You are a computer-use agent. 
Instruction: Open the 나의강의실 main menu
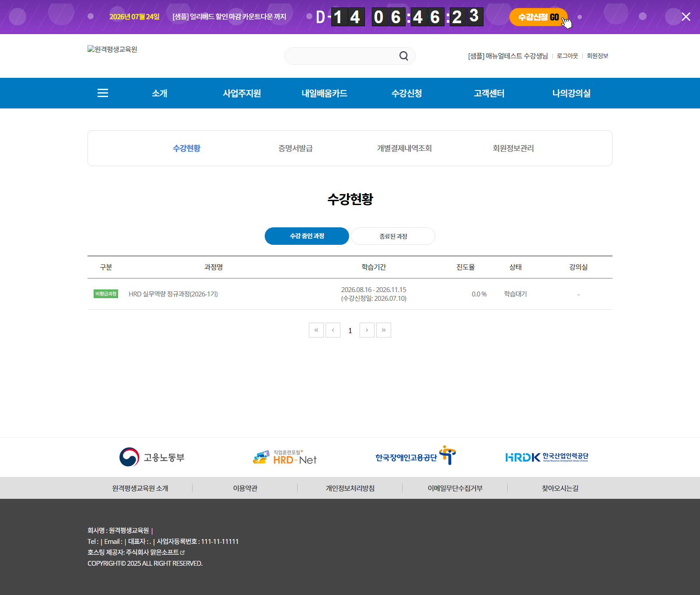[571, 93]
